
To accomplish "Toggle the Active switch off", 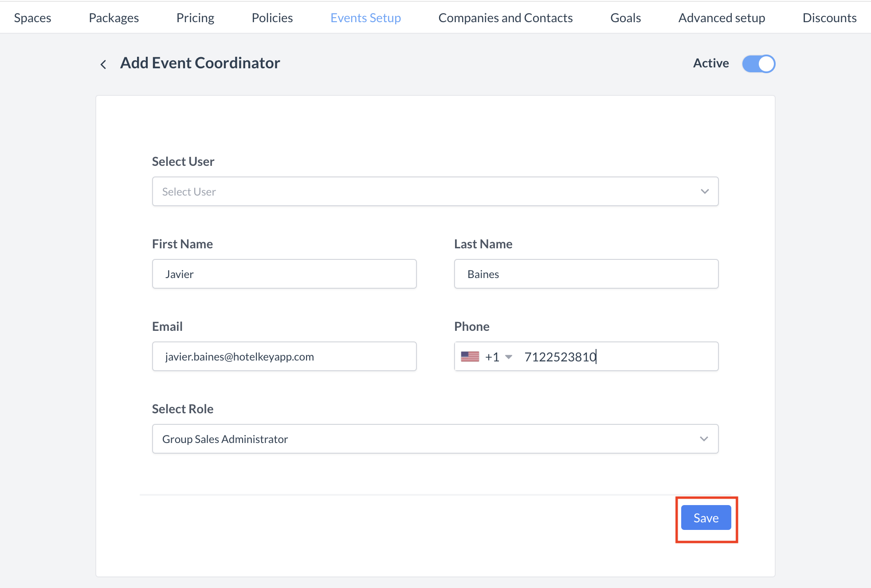I will point(758,63).
